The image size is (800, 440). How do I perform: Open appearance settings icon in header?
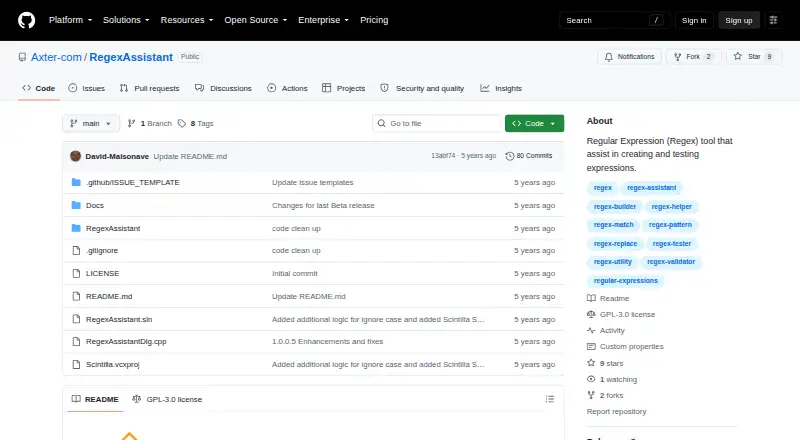point(773,20)
